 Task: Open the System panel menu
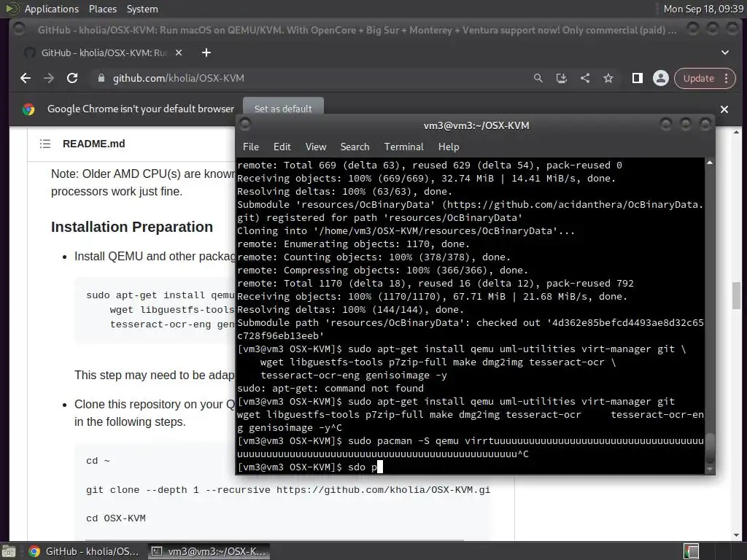click(x=142, y=9)
